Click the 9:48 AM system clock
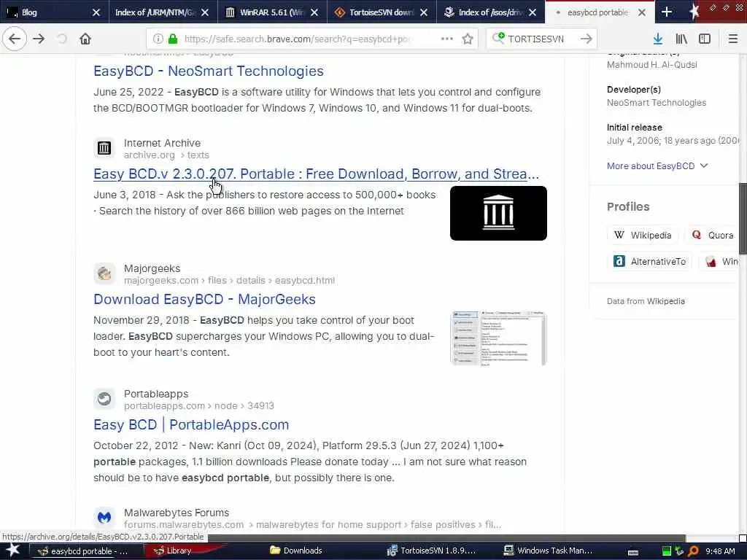747x560 pixels. (x=720, y=551)
